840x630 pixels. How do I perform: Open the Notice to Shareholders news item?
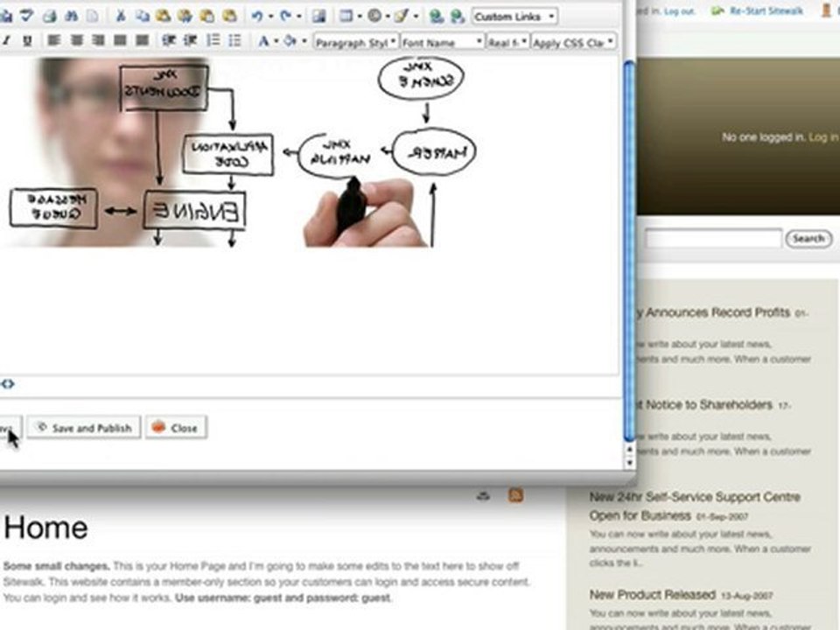pyautogui.click(x=704, y=404)
